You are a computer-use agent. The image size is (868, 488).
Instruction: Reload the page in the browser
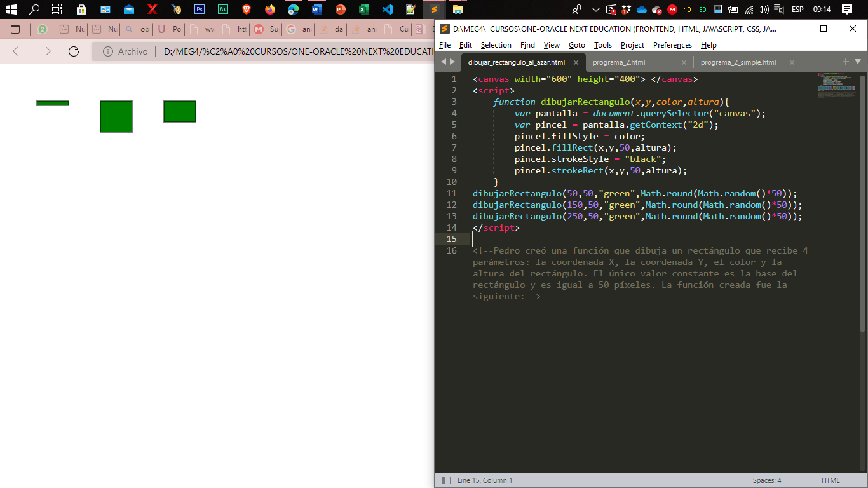click(x=74, y=51)
